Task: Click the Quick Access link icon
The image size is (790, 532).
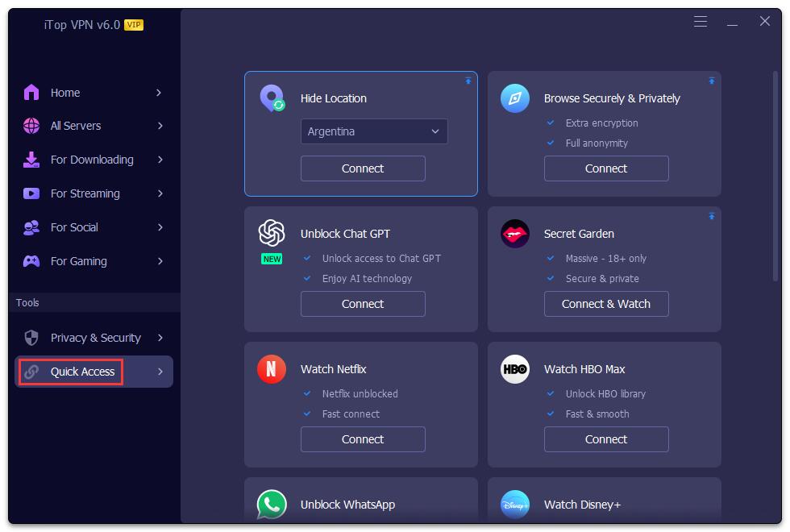Action: pyautogui.click(x=31, y=372)
